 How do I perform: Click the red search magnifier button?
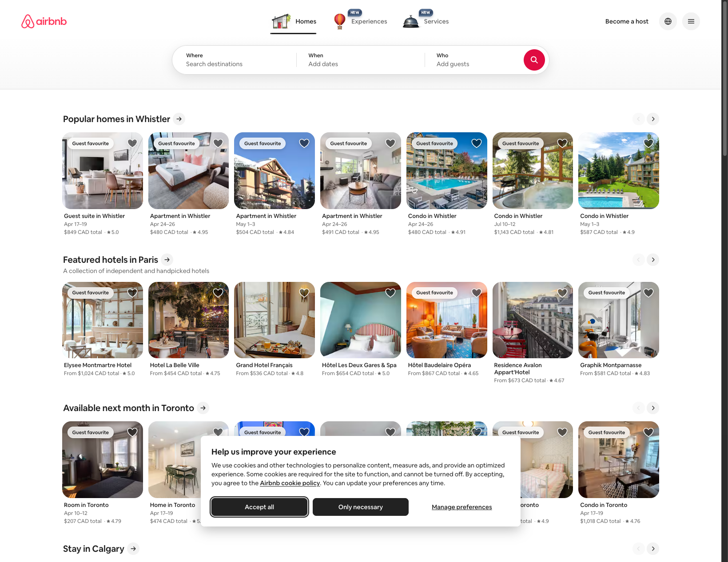[x=534, y=60]
